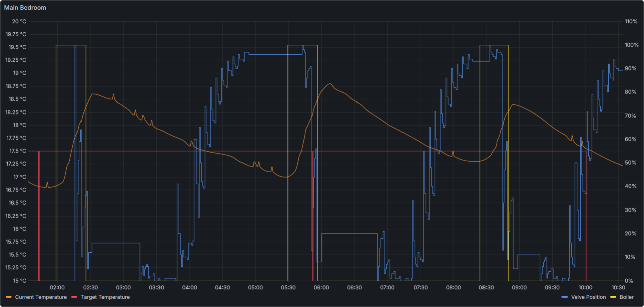Click the 20 °C left axis label
The width and height of the screenshot is (644, 307).
coord(19,21)
